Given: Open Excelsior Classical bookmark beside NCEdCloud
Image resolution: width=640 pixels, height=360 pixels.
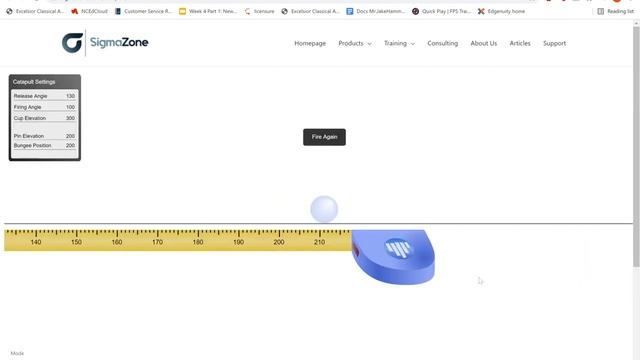Looking at the screenshot, I should point(35,11).
